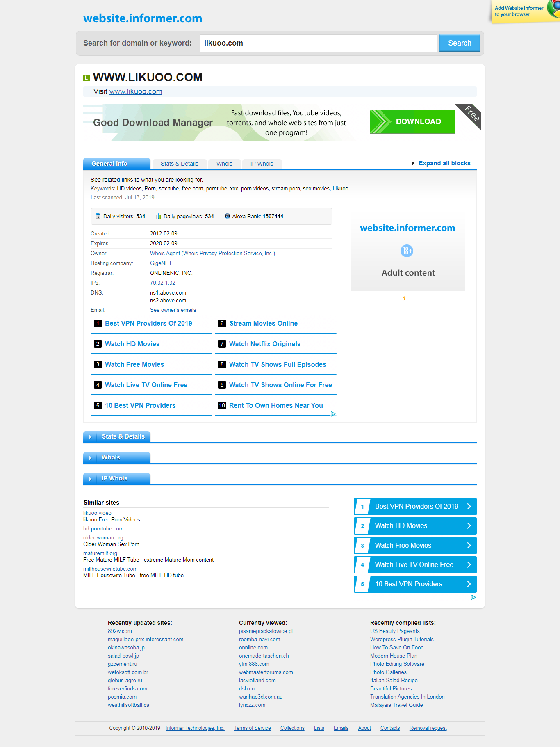The height and width of the screenshot is (747, 560).
Task: Click the Daily pageviews bar chart icon
Action: coord(158,216)
